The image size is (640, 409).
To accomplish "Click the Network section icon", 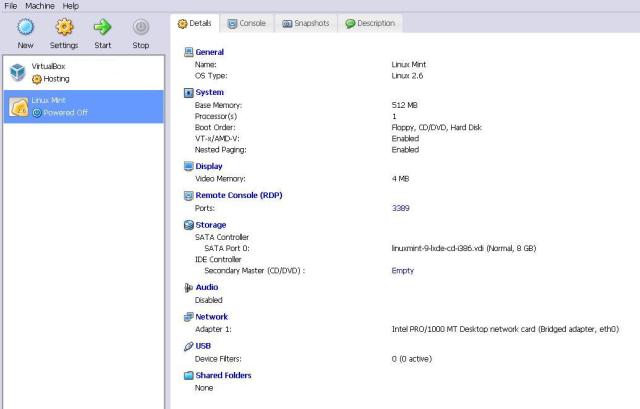I will pyautogui.click(x=188, y=317).
